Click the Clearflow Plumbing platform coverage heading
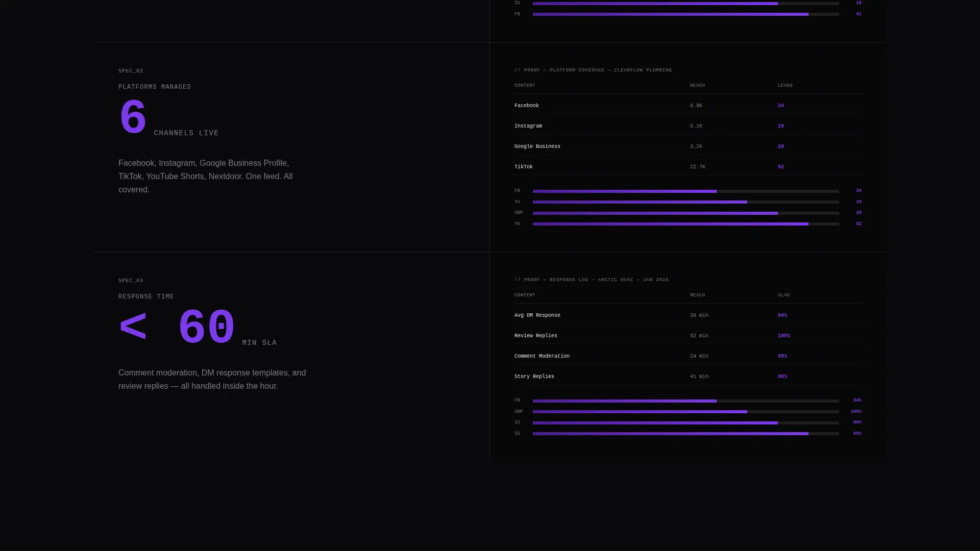 point(593,70)
